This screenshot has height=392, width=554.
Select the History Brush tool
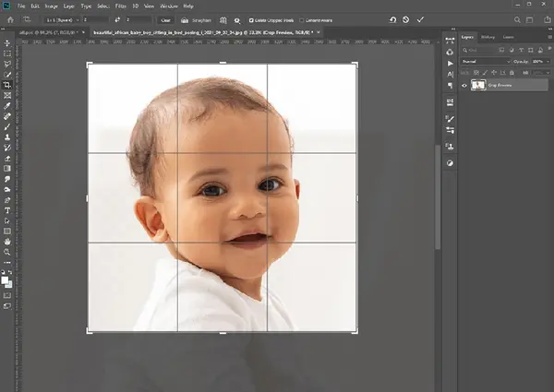[x=7, y=148]
